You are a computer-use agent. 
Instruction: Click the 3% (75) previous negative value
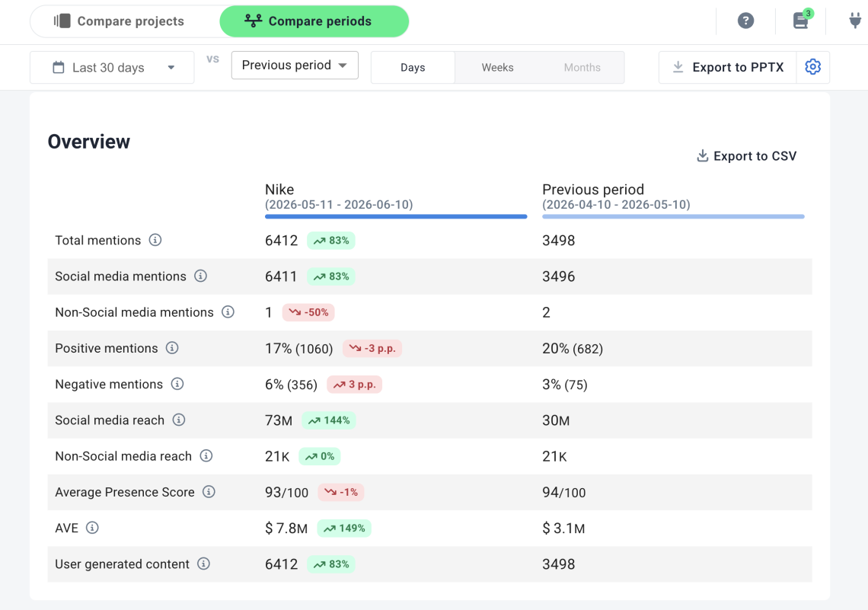pyautogui.click(x=565, y=385)
